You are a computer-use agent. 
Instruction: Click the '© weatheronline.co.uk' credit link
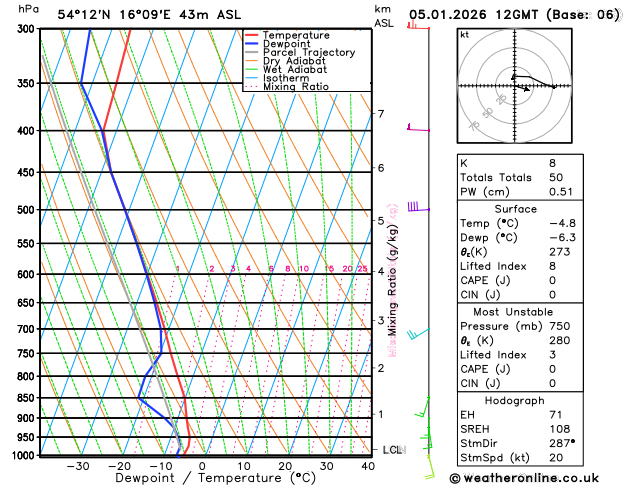click(524, 478)
